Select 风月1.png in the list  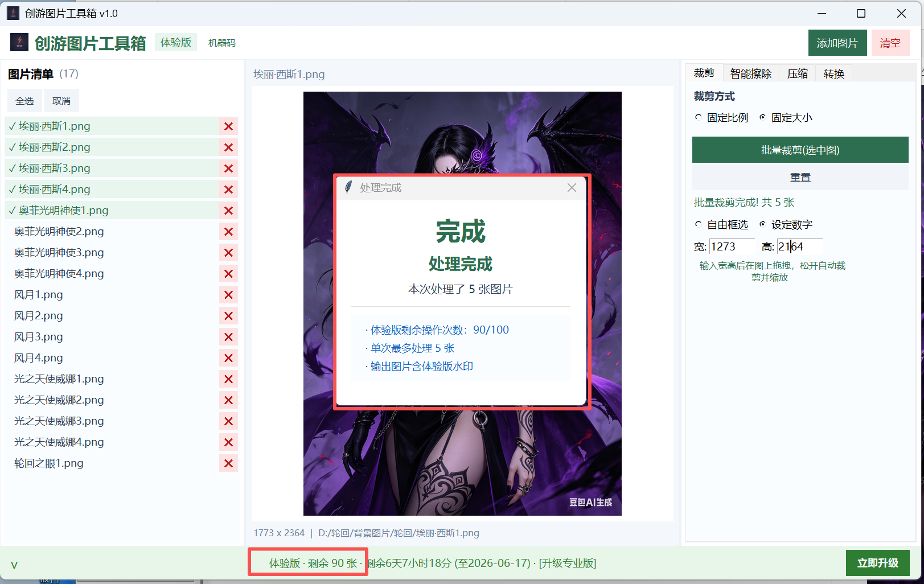coord(112,295)
